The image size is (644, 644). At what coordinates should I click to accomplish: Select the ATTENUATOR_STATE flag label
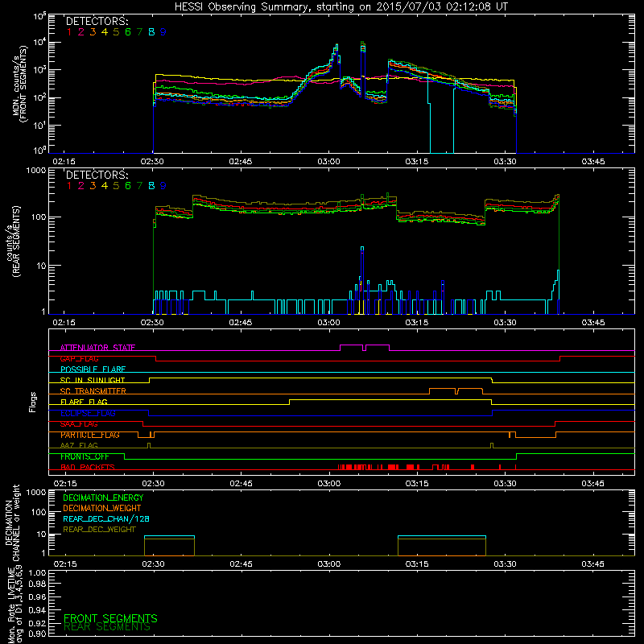97,348
